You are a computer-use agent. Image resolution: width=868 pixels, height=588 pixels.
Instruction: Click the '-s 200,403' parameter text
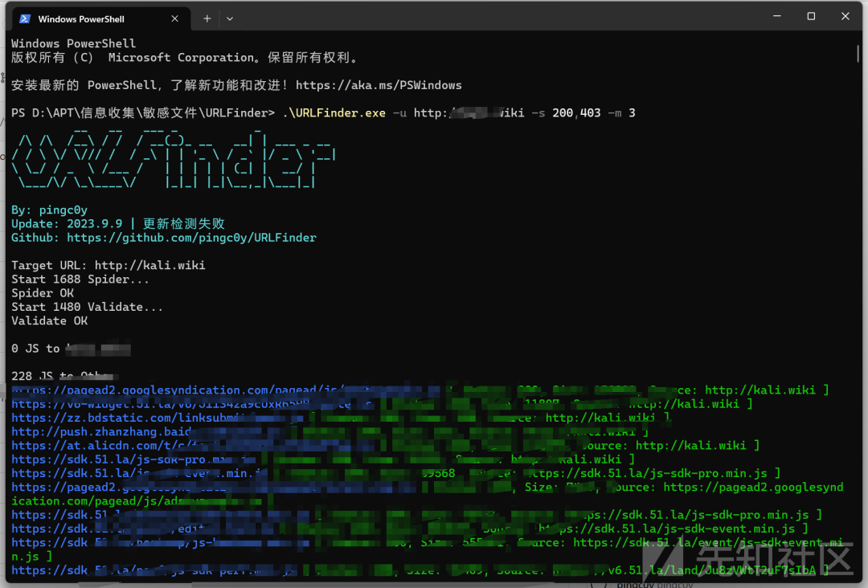click(567, 112)
